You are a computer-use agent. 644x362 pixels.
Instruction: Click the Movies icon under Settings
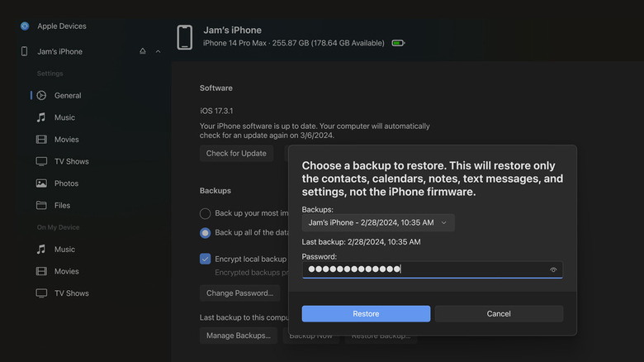[x=41, y=140]
